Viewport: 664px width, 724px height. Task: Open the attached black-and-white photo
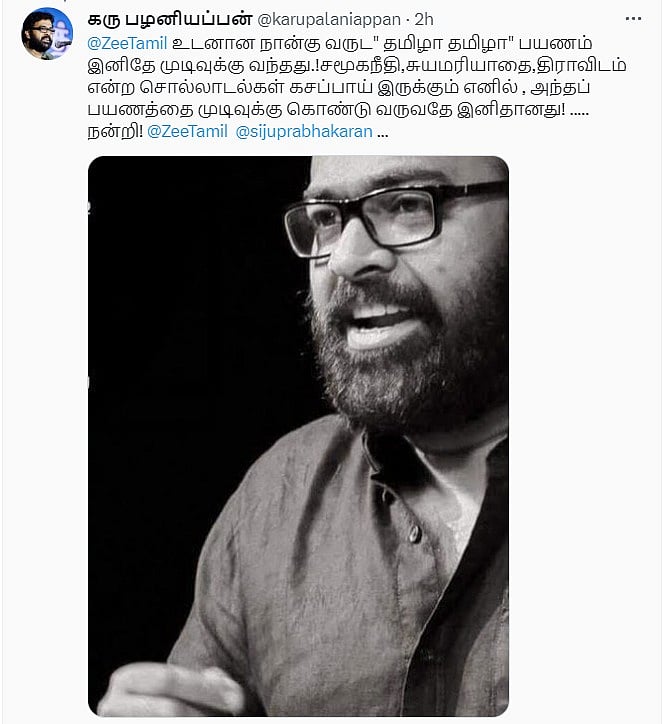[x=298, y=436]
